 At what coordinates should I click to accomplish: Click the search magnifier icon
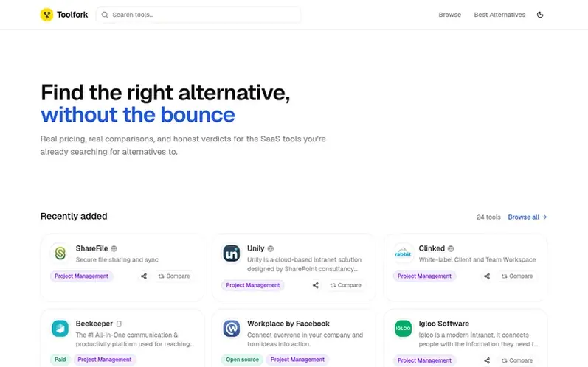coord(105,15)
